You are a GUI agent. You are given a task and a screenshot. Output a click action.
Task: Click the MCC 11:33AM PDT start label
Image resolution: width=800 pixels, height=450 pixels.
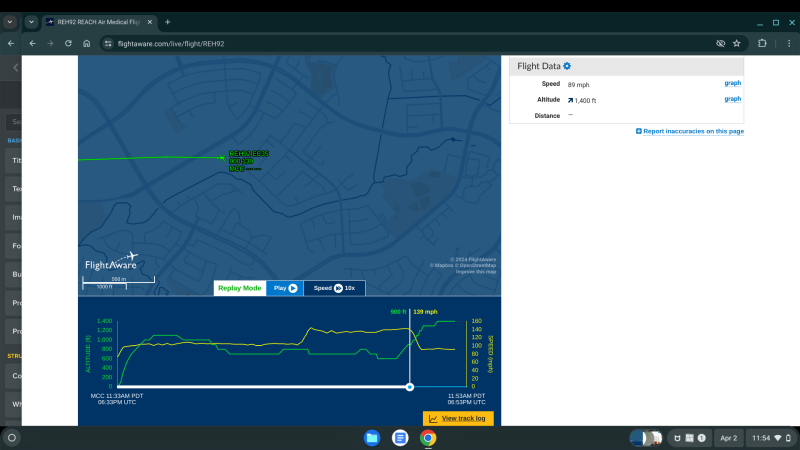pyautogui.click(x=117, y=396)
